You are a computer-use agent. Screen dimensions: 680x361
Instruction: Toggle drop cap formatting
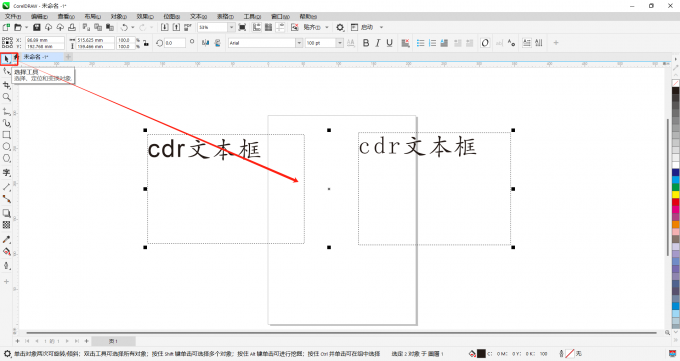click(444, 43)
